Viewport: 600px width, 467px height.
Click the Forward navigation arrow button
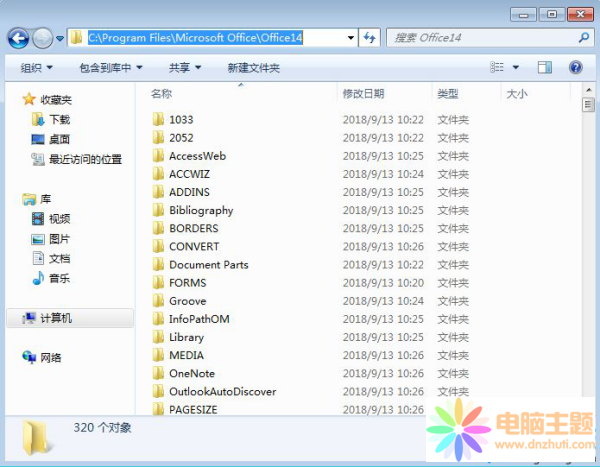pyautogui.click(x=42, y=38)
